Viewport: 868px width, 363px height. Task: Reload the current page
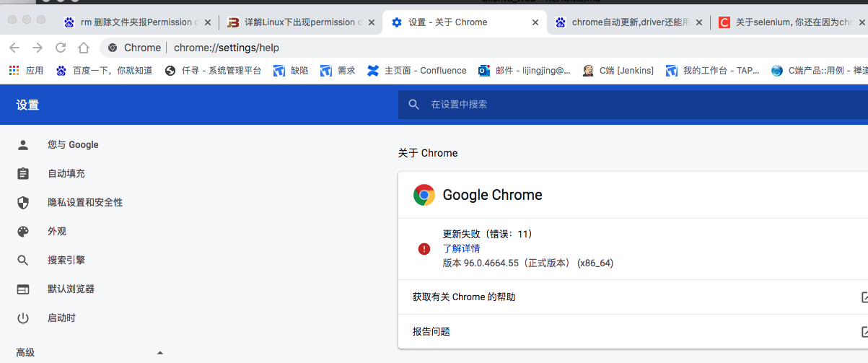(61, 48)
